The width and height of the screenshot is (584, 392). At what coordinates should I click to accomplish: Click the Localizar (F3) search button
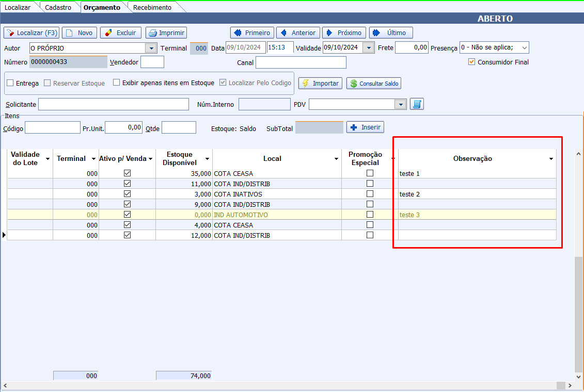click(x=31, y=33)
